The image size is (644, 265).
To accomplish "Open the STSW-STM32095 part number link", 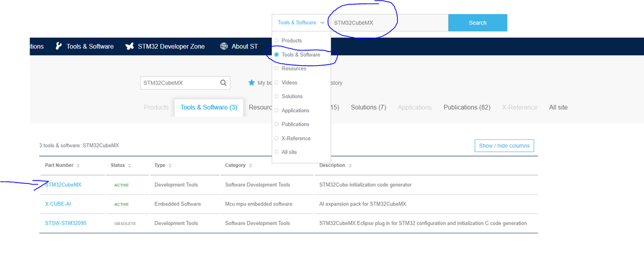I will (66, 223).
